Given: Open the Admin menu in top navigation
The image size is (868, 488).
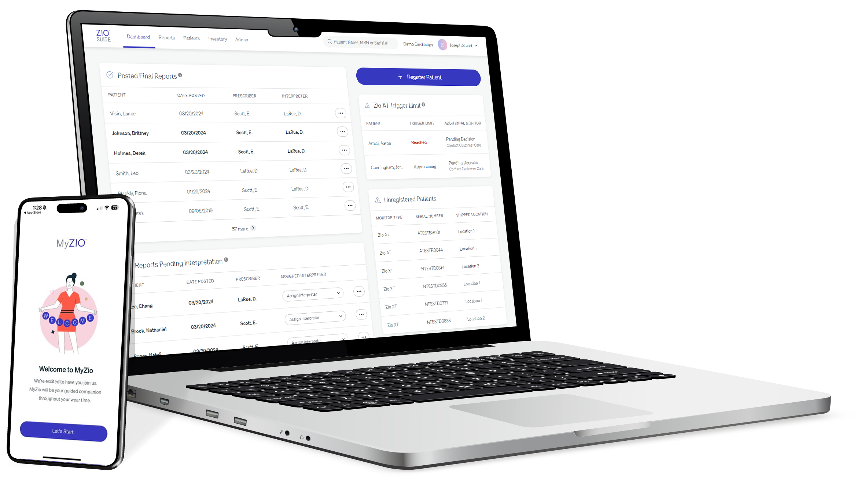Looking at the screenshot, I should coord(241,39).
